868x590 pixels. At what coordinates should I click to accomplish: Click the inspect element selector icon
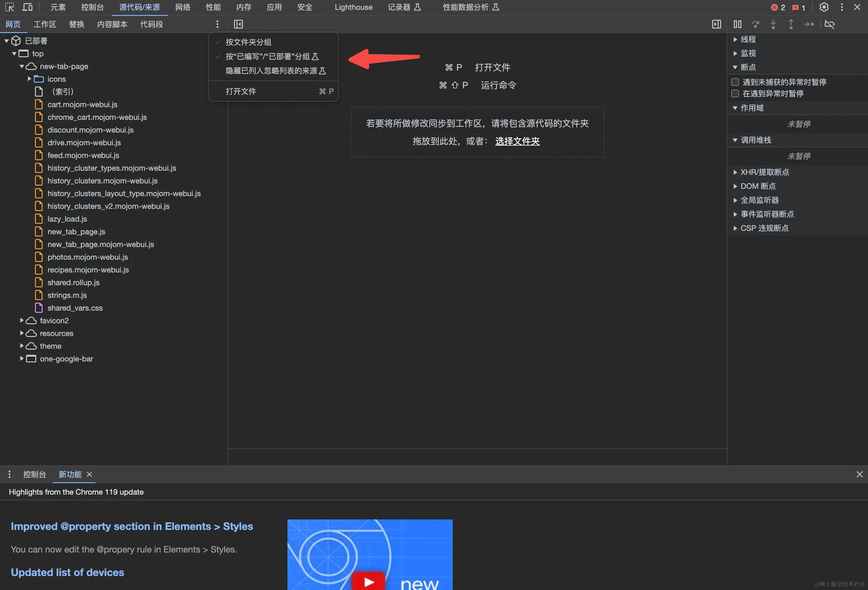(x=9, y=7)
